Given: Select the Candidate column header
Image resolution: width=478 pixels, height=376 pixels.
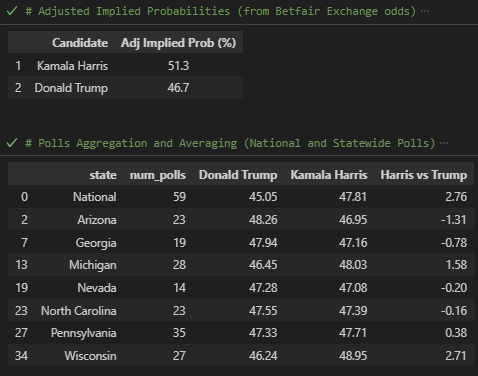Looking at the screenshot, I should point(80,43).
